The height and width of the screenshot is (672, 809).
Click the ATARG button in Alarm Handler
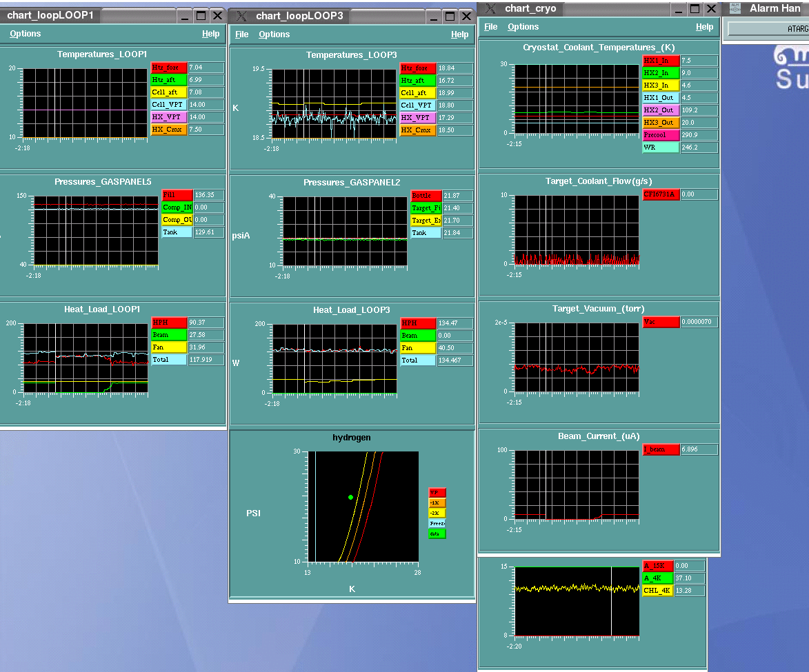tap(769, 28)
